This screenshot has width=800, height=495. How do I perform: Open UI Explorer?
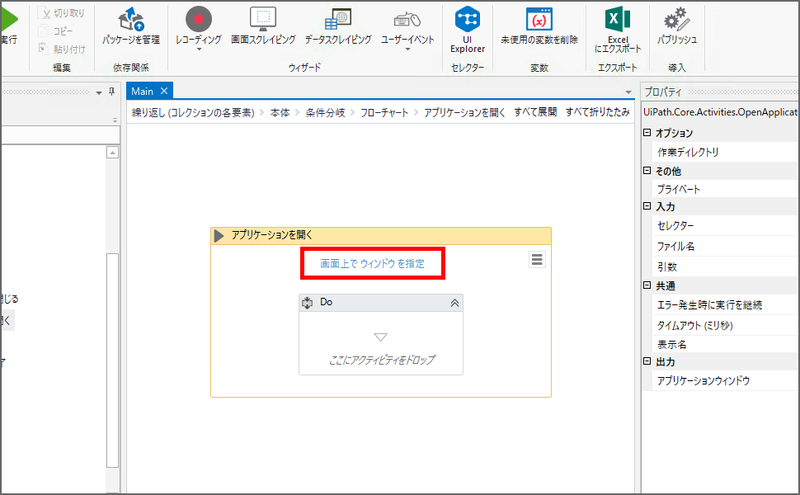point(467,30)
